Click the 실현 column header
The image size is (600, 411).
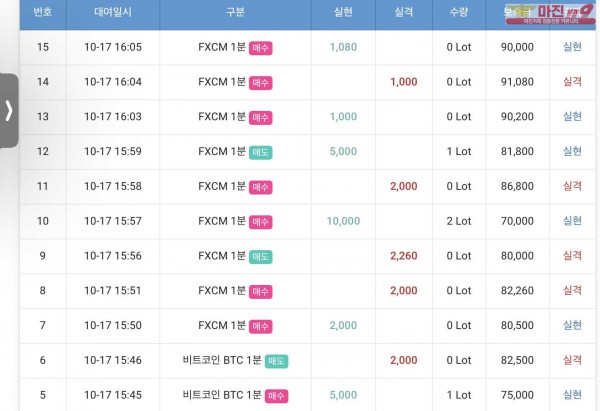point(343,12)
